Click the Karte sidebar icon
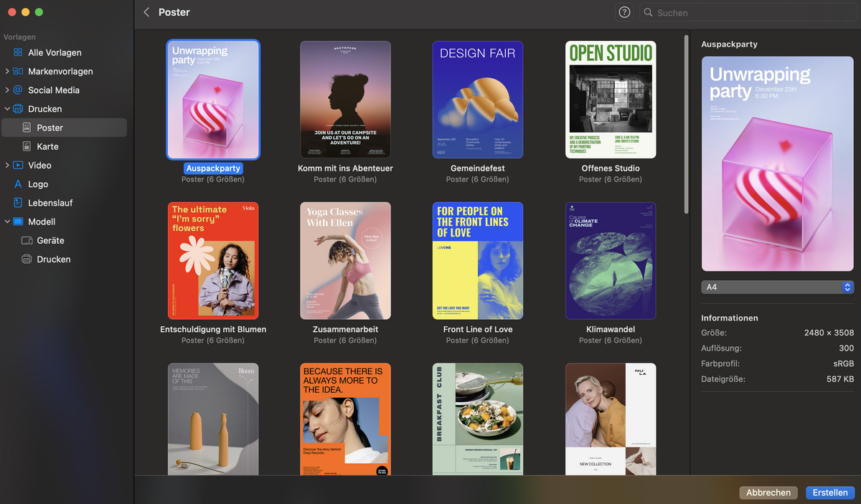 [27, 146]
